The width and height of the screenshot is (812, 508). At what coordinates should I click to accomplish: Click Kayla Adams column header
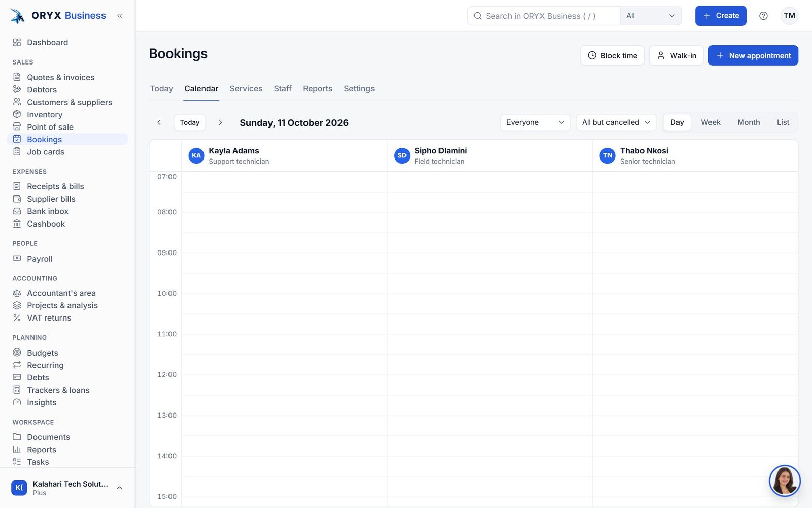(284, 155)
